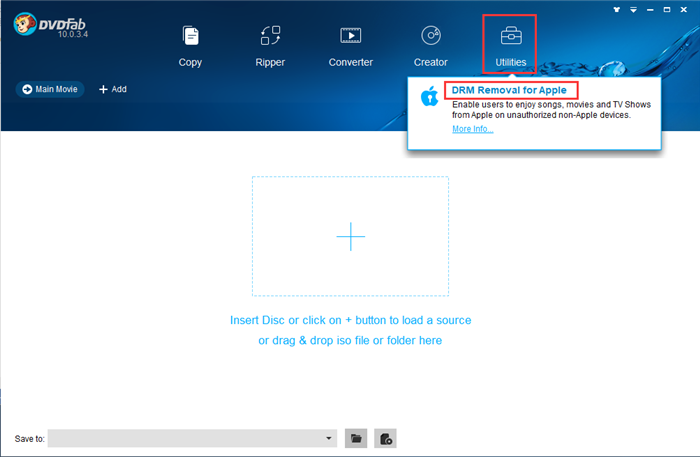Select DRM Removal for Apple
This screenshot has width=700, height=457.
pos(509,90)
